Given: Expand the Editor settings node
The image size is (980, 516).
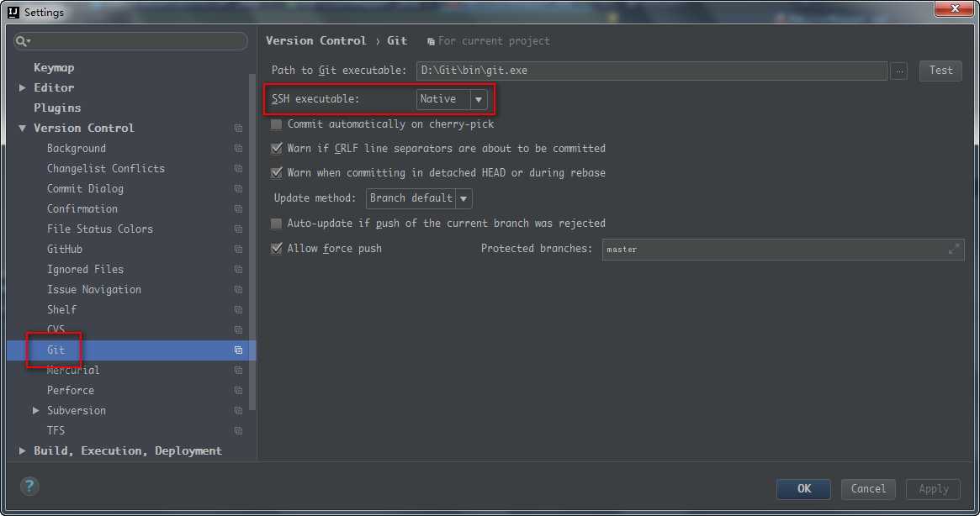Looking at the screenshot, I should [23, 88].
